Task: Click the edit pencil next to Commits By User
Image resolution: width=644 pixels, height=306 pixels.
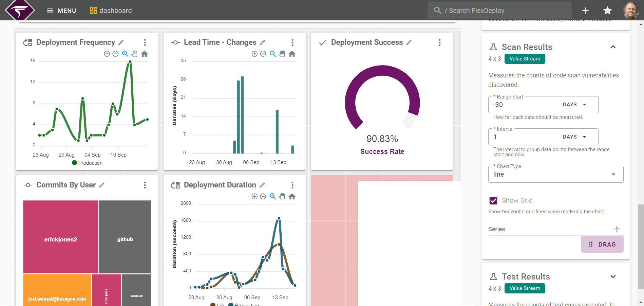Action: click(102, 185)
